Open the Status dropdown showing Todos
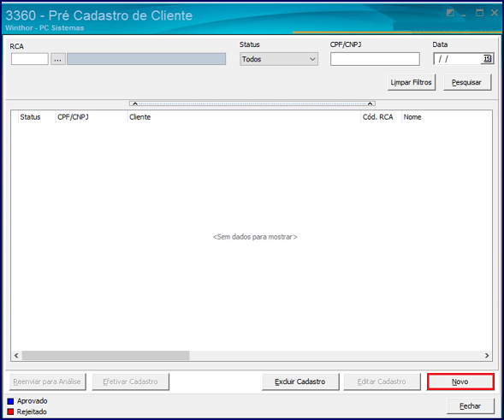The image size is (504, 420). (x=279, y=59)
